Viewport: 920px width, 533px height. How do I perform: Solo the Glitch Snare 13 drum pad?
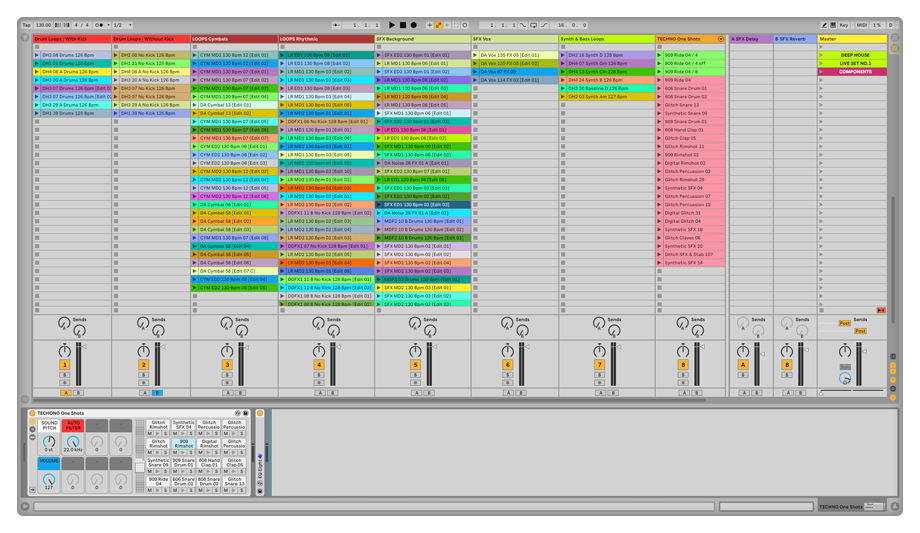242,490
